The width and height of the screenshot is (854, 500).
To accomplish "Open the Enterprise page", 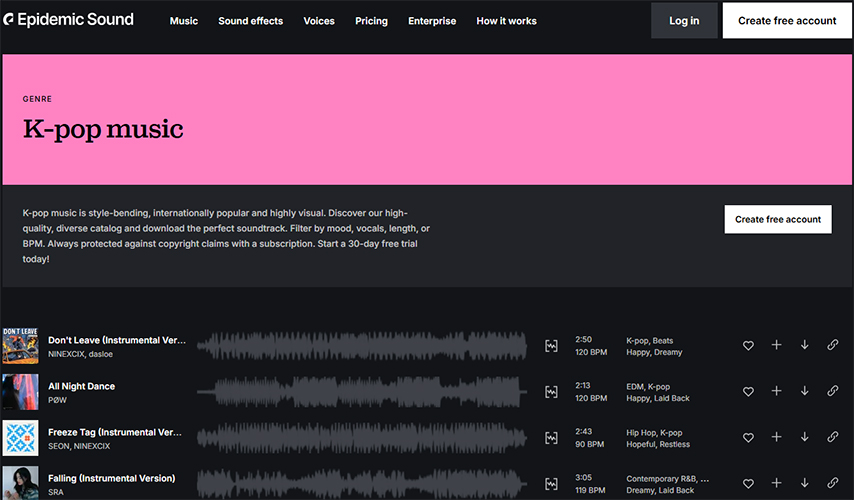I will coord(432,21).
